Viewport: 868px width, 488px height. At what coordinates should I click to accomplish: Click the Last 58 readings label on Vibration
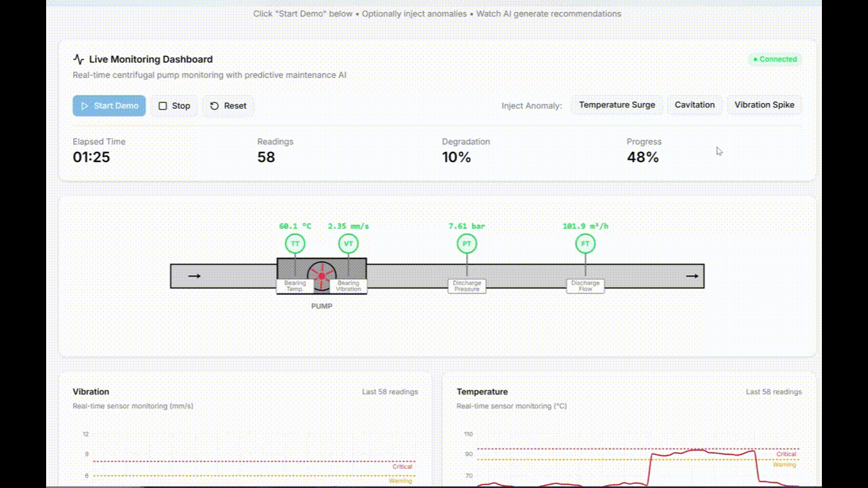coord(390,391)
